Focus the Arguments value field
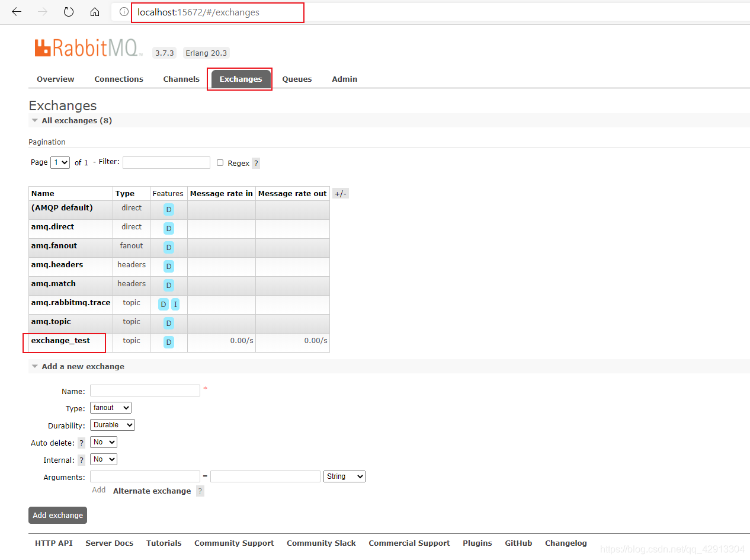The height and width of the screenshot is (560, 750). pyautogui.click(x=265, y=476)
